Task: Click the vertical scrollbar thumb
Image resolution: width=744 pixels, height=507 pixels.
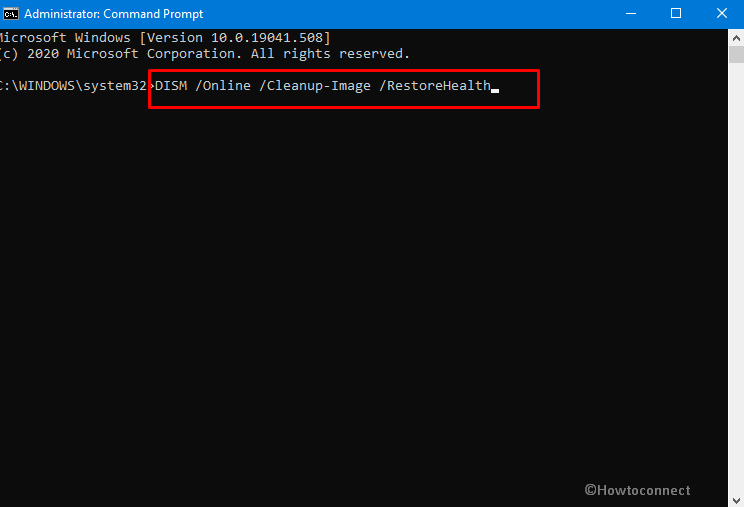Action: (736, 55)
